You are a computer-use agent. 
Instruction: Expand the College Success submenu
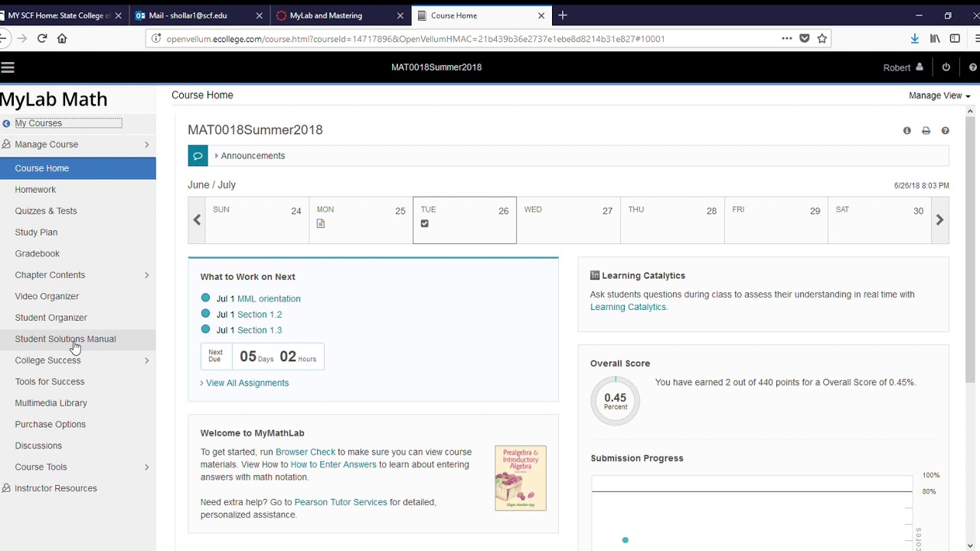click(77, 360)
